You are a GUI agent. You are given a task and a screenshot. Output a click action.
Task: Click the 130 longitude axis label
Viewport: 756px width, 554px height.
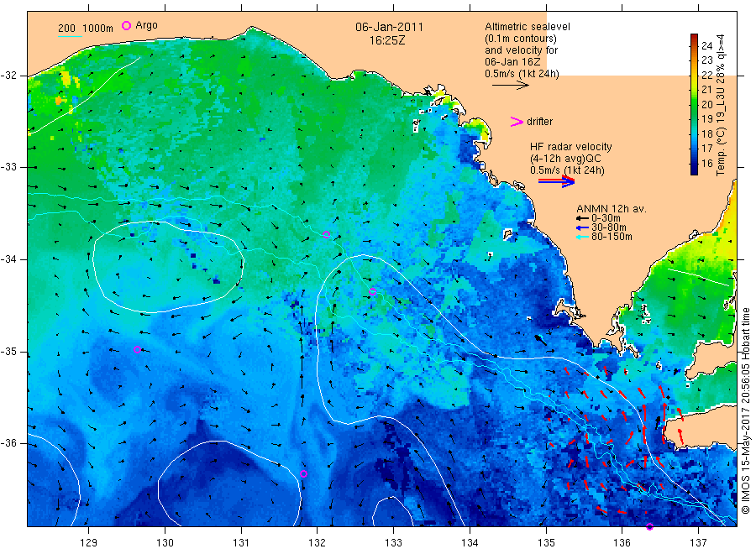pos(165,543)
